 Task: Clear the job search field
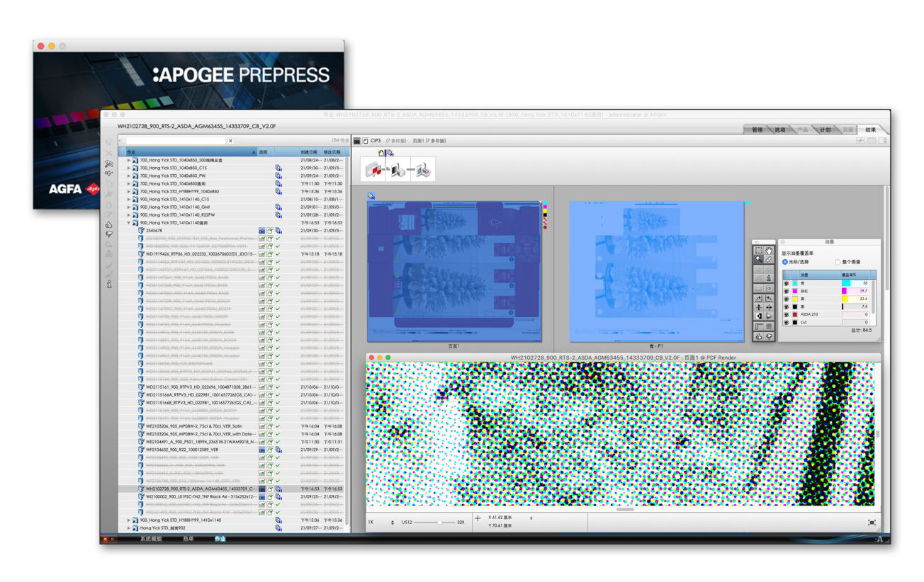coord(230,141)
